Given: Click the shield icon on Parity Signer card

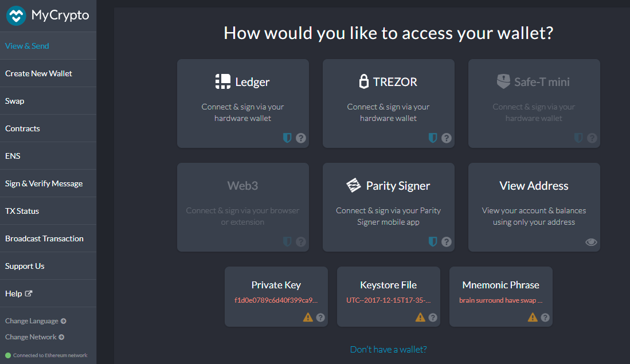Looking at the screenshot, I should 432,241.
